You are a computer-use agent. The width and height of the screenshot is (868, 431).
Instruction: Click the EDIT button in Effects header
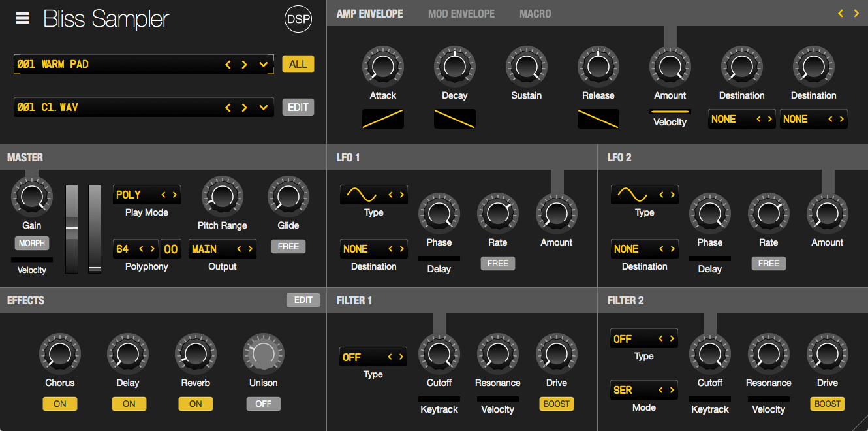click(303, 300)
